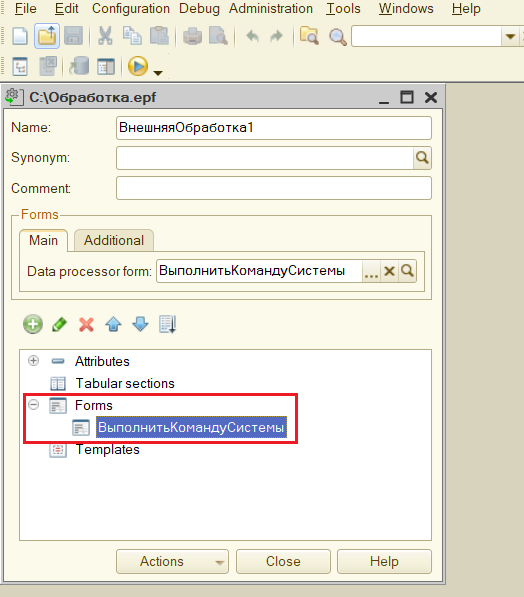The height and width of the screenshot is (597, 524).
Task: Open the Actions dropdown button
Action: click(x=172, y=562)
